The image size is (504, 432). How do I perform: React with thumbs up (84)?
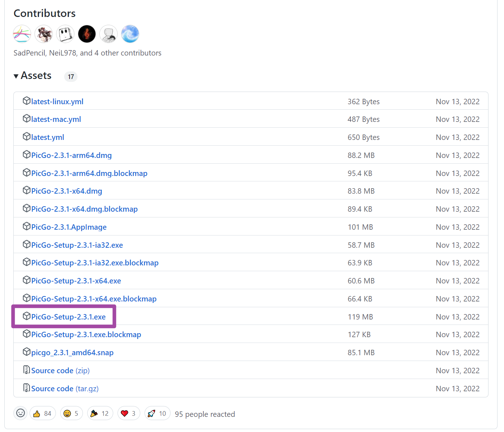(x=43, y=413)
